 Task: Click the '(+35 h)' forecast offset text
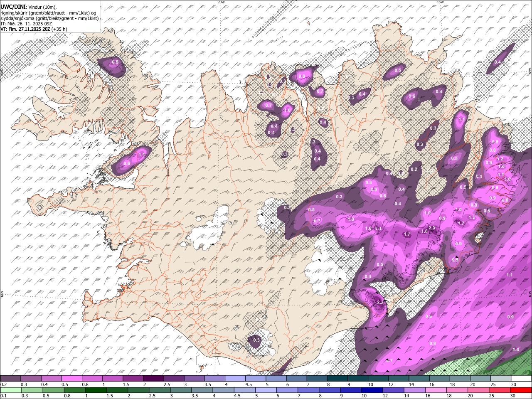point(60,29)
